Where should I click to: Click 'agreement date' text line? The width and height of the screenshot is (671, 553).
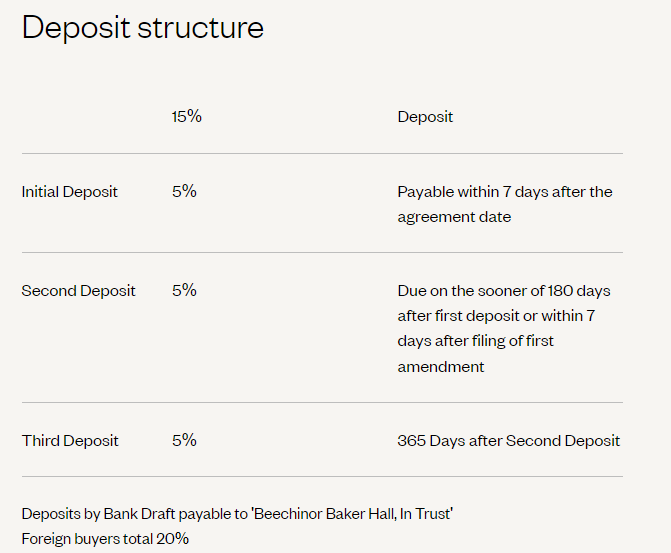tap(454, 217)
